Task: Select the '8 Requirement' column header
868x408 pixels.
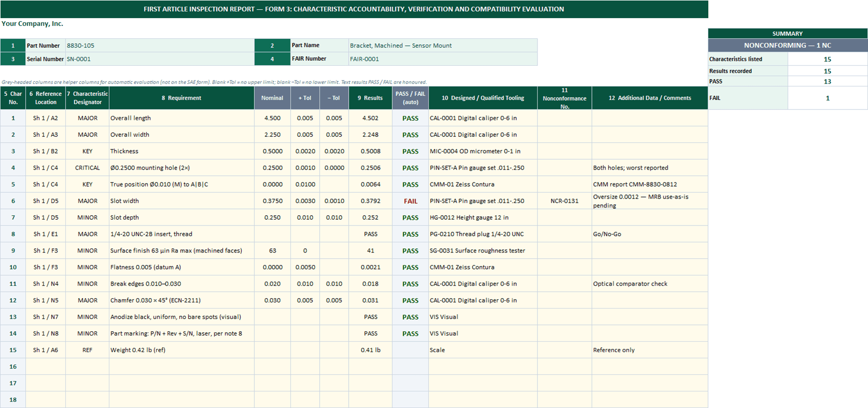Action: (182, 98)
